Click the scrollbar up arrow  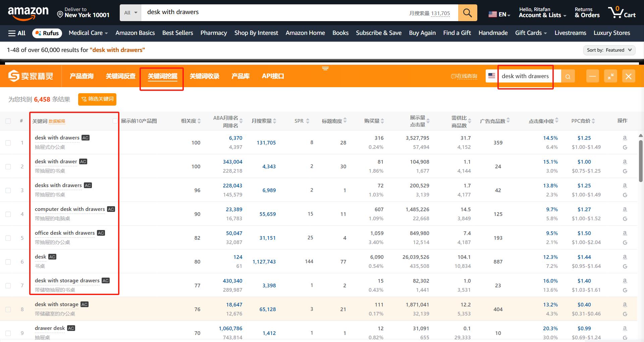pyautogui.click(x=641, y=135)
